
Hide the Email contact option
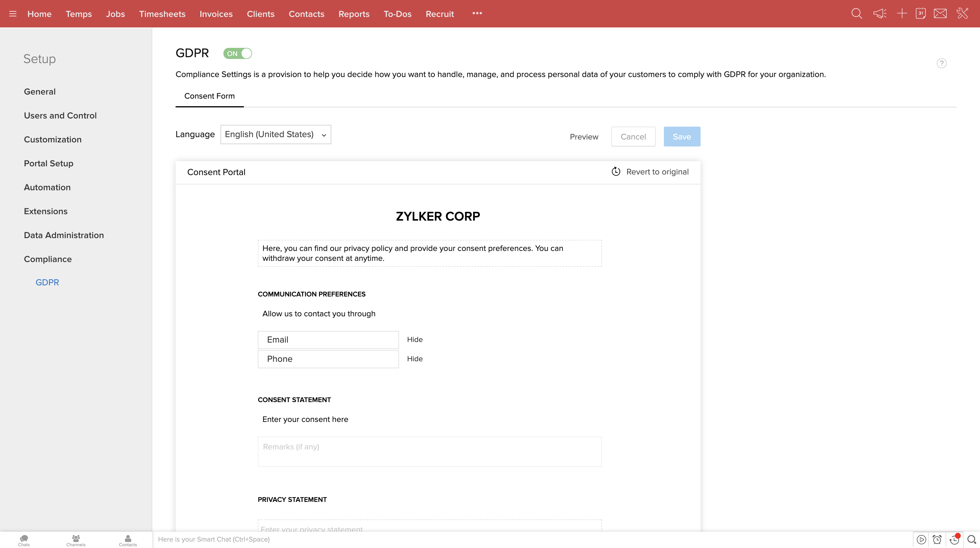pos(415,339)
